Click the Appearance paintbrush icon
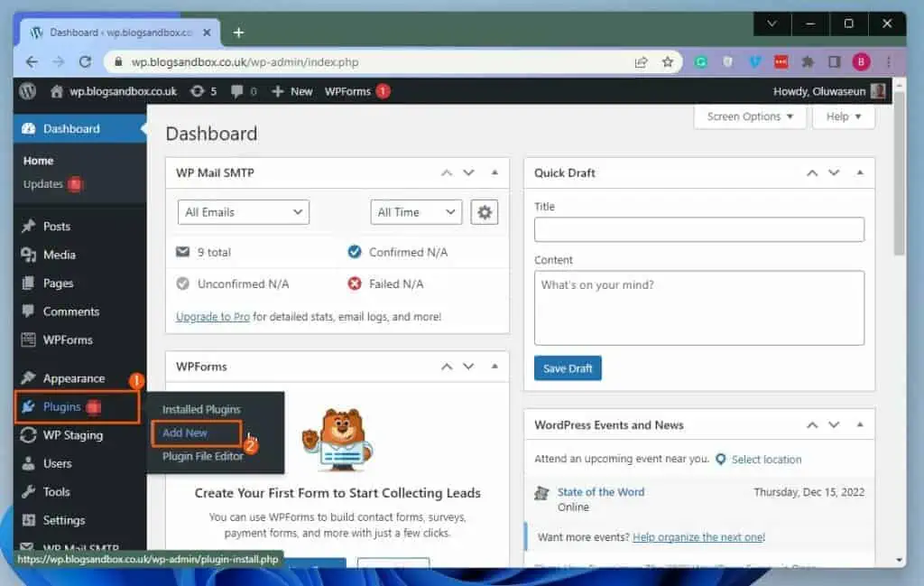 click(28, 377)
